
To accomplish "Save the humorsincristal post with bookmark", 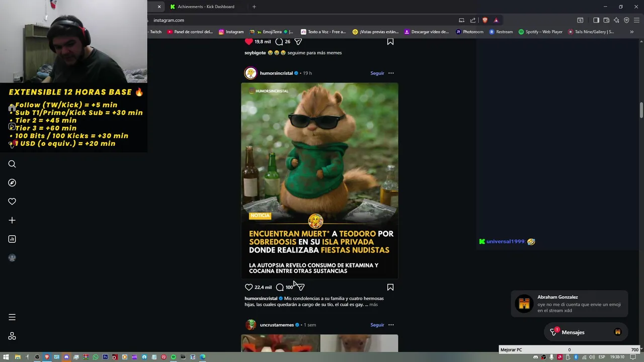I will tap(390, 287).
